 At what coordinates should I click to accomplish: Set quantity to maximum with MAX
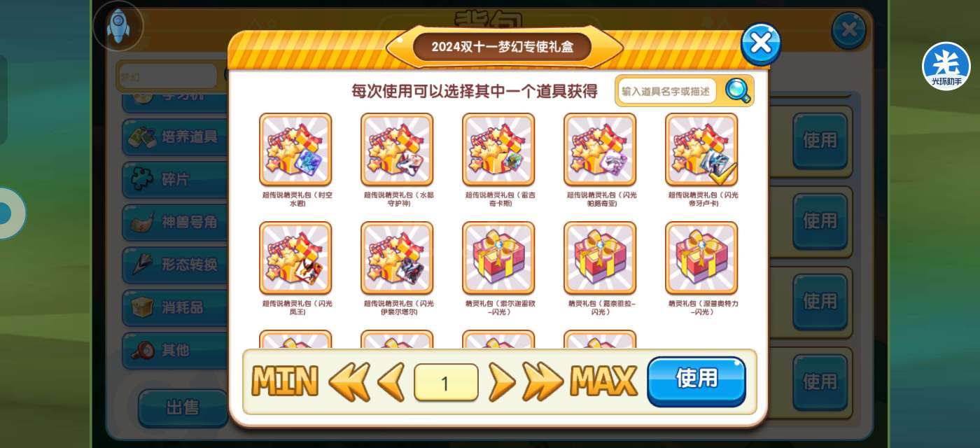(604, 382)
